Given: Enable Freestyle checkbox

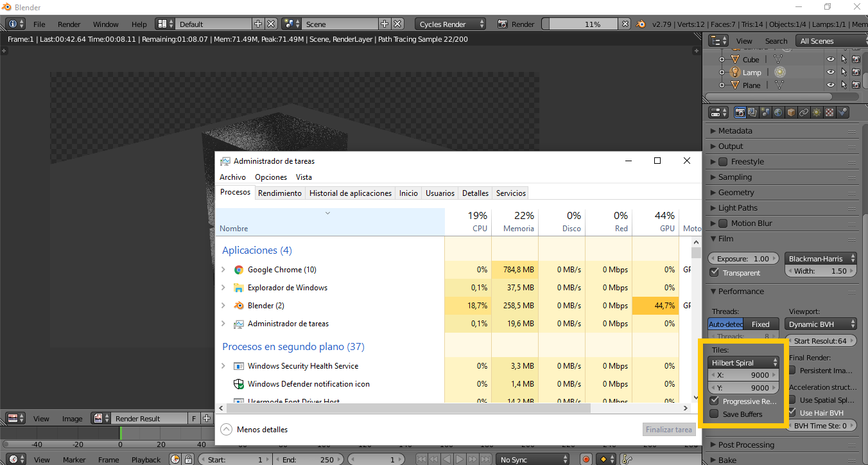Looking at the screenshot, I should click(x=723, y=161).
